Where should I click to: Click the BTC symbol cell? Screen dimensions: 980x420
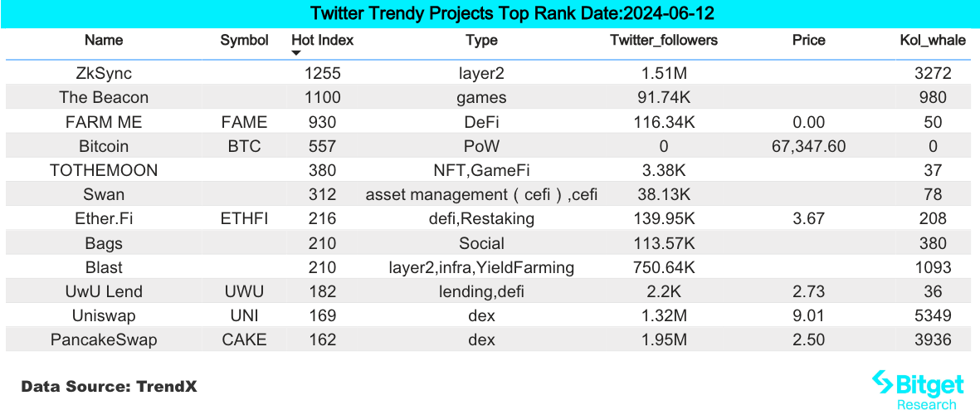click(245, 146)
